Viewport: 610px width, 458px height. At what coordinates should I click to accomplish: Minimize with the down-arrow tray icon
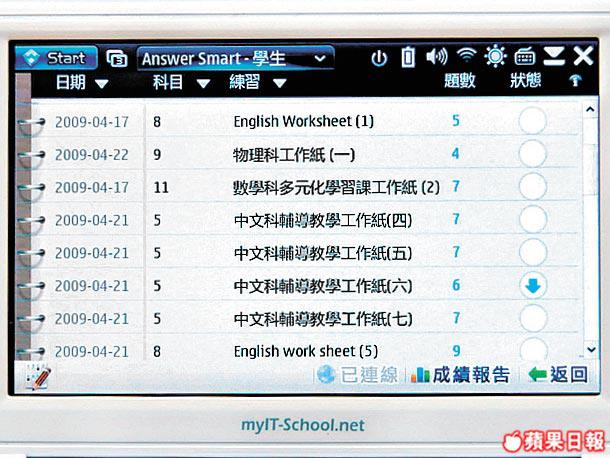tap(554, 56)
